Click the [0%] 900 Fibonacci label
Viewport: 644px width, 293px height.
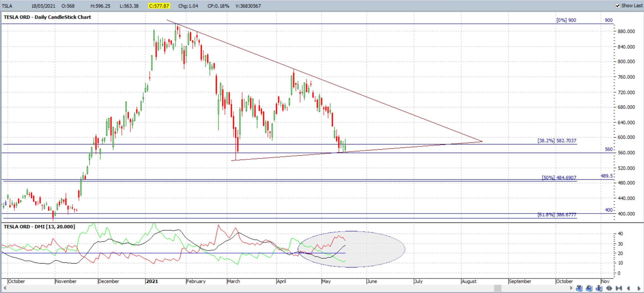point(566,20)
